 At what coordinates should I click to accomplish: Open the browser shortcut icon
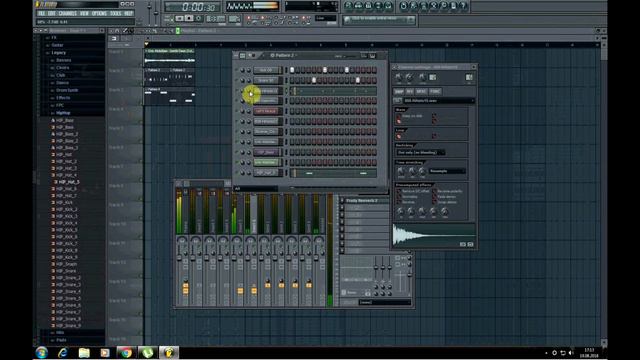378,6
